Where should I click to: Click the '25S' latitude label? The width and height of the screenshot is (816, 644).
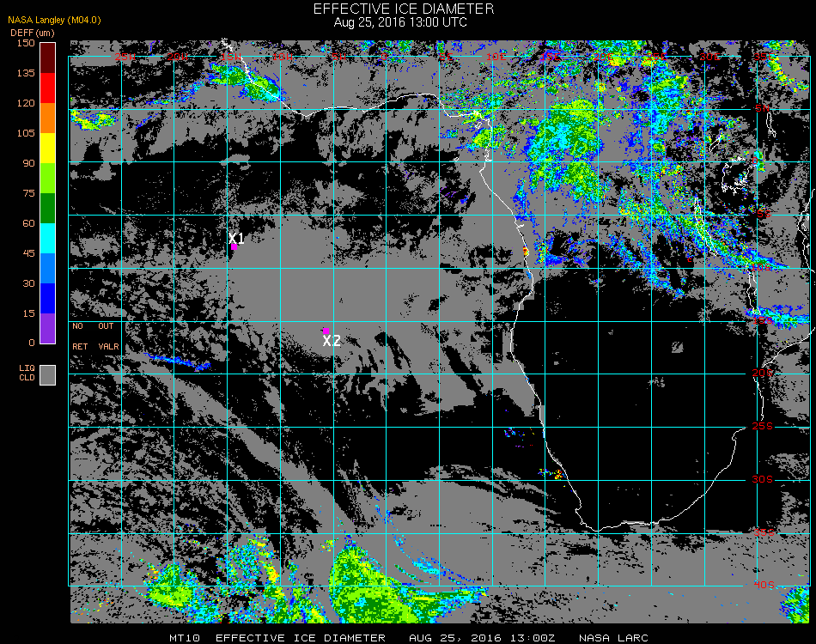763,426
